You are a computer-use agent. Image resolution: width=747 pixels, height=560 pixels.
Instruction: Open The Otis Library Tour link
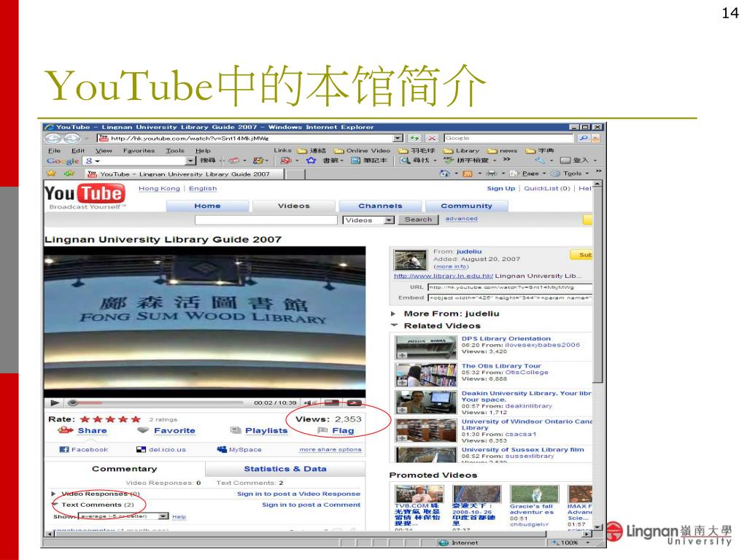coord(501,366)
